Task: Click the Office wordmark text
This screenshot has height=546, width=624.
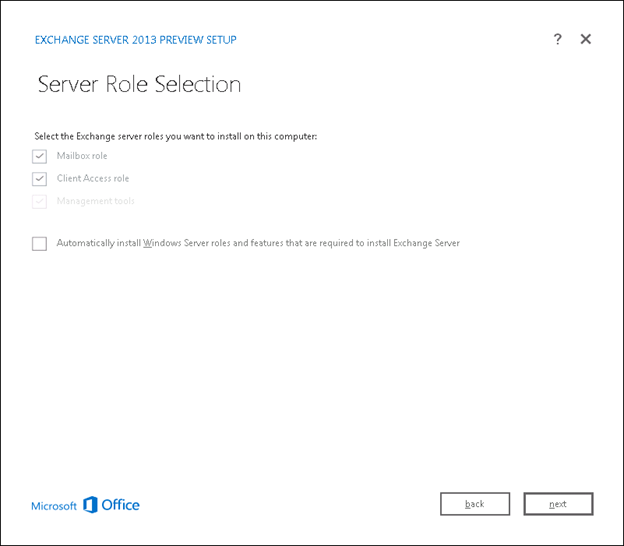Action: 121,505
